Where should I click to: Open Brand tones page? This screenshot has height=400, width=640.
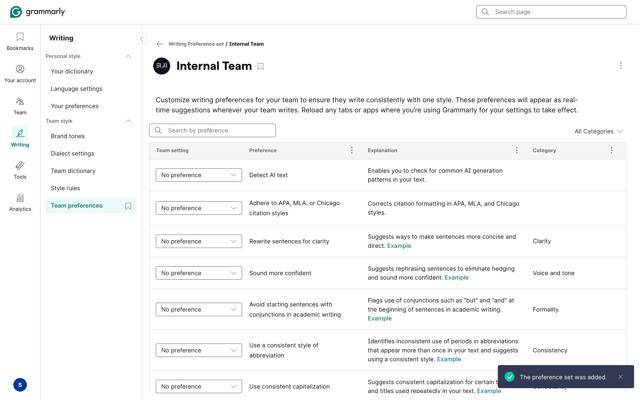point(68,136)
